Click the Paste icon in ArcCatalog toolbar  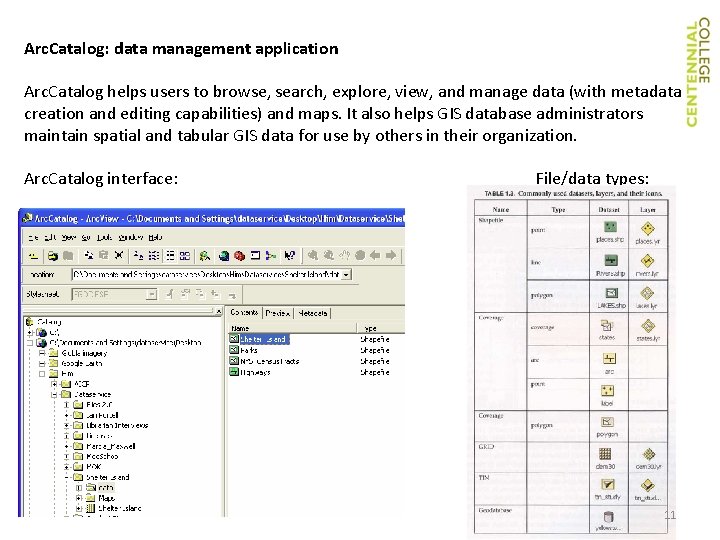[x=104, y=256]
